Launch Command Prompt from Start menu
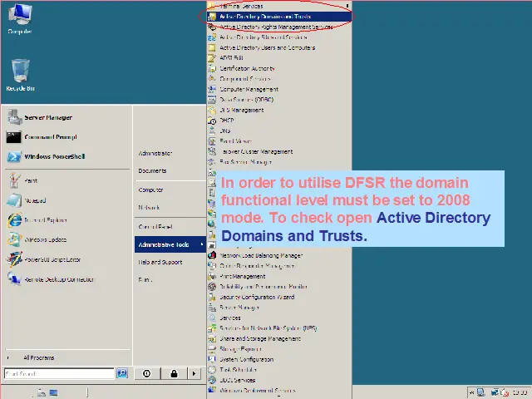Viewport: 532px width, 399px height. point(67,137)
